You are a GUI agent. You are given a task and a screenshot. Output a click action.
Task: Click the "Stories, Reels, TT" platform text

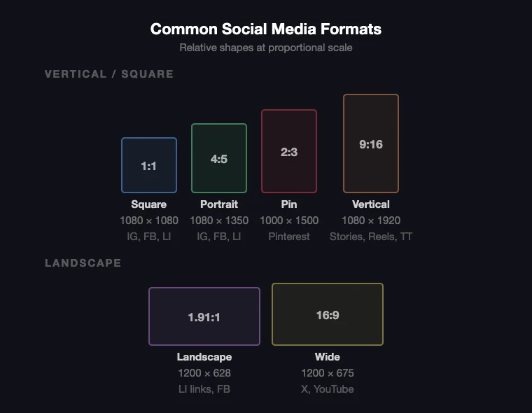[x=371, y=237]
